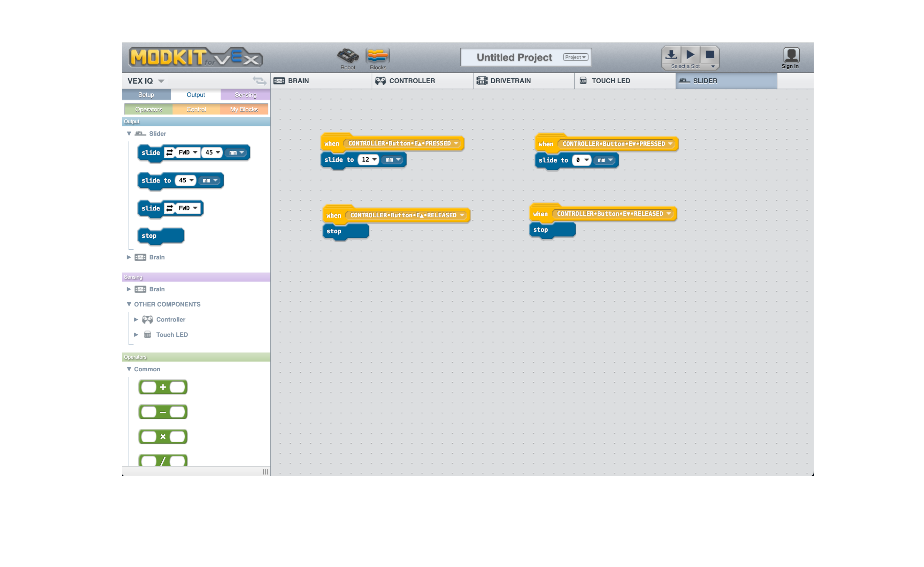Collapse the Slider tree section
Screen dimensions: 924x567
click(129, 133)
